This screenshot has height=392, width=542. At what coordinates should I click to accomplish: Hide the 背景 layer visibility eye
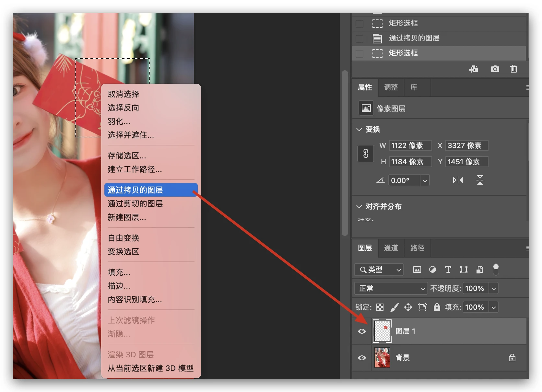click(x=362, y=358)
